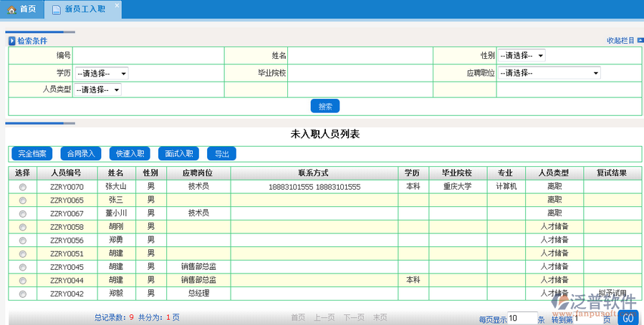Close the 新员工入职 tab
644x325 pixels.
117,5
